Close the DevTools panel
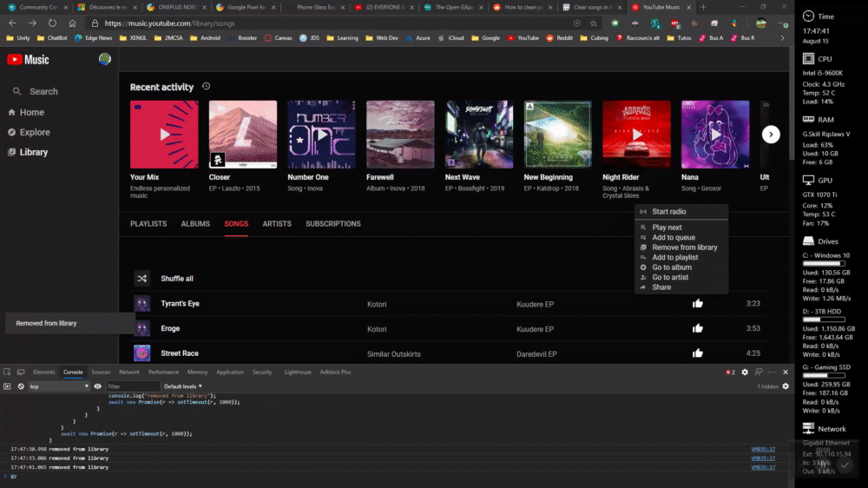Viewport: 868px width, 488px height. pyautogui.click(x=786, y=373)
